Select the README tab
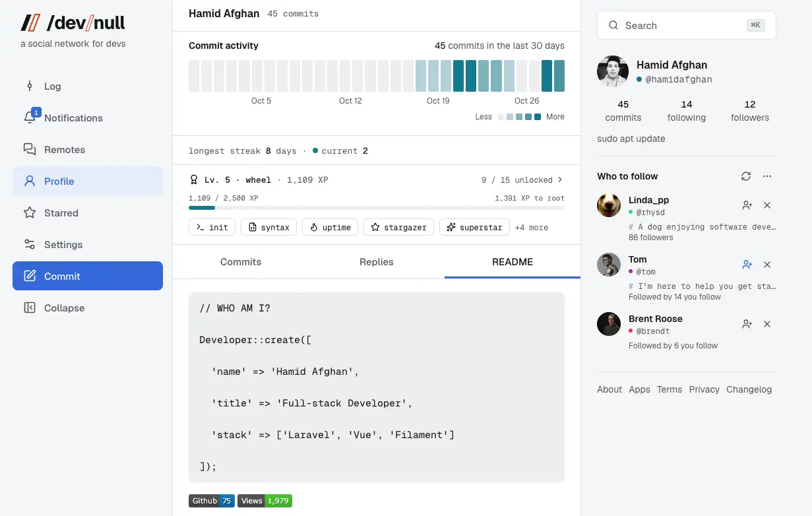Viewport: 812px width, 516px height. click(x=513, y=262)
